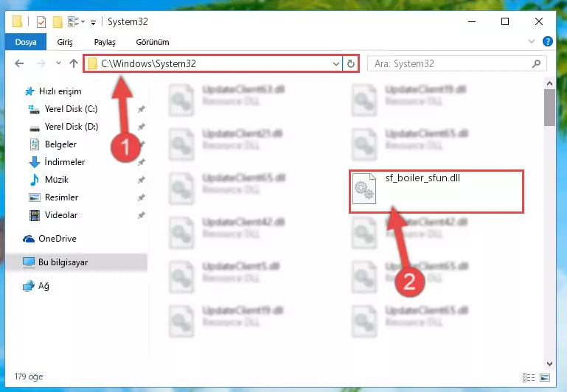Expand the ribbon with the chevron
This screenshot has height=392, width=567.
(531, 41)
